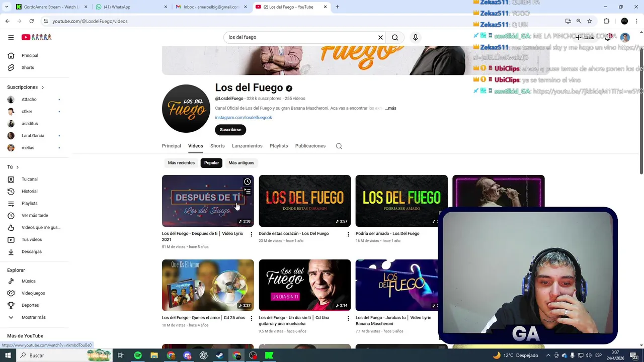
Task: Play Después de ti video thumbnail
Action: [x=208, y=201]
